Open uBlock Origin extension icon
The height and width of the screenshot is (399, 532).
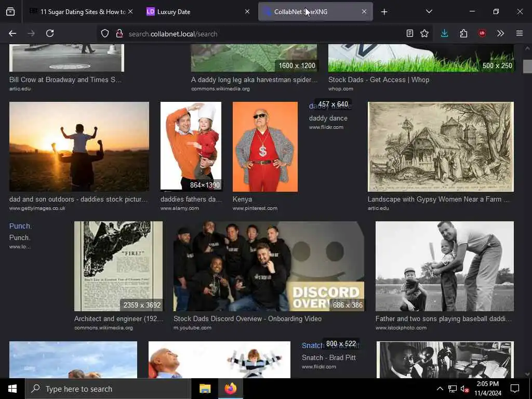click(x=482, y=33)
